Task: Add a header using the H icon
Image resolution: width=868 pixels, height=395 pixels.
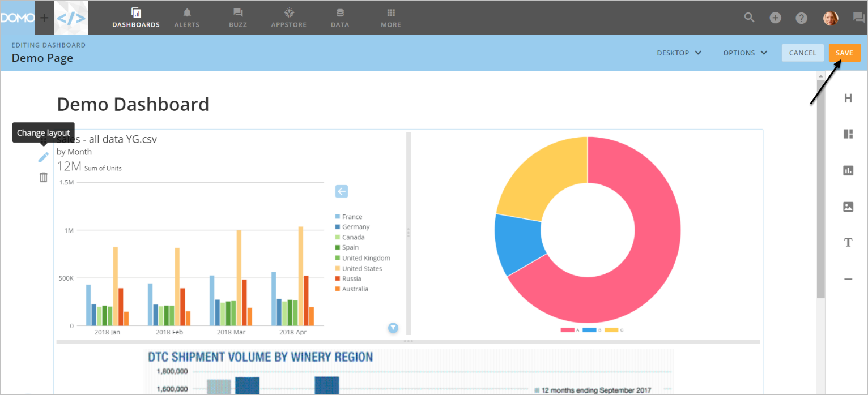Action: tap(848, 98)
